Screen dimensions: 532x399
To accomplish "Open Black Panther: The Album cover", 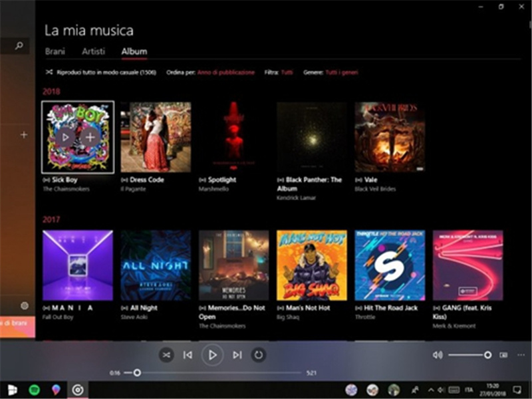I will pos(312,137).
